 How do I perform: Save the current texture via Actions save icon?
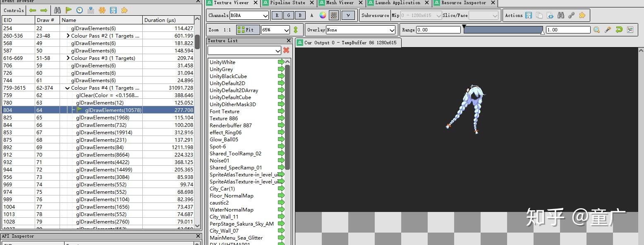point(529,15)
